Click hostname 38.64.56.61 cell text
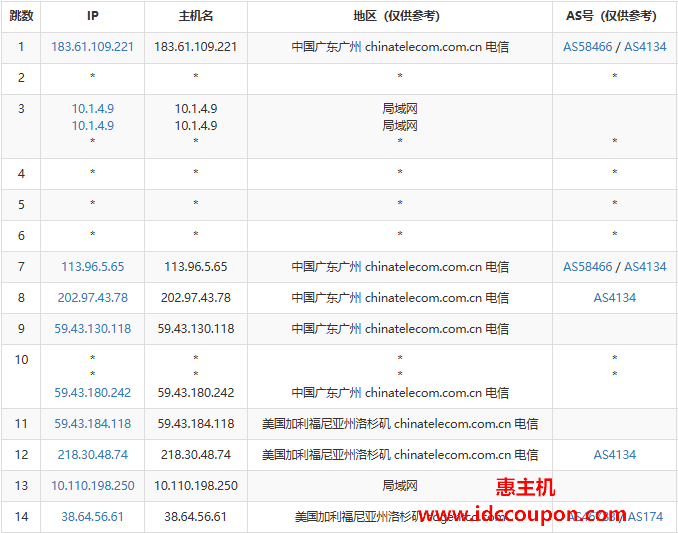 pos(195,517)
